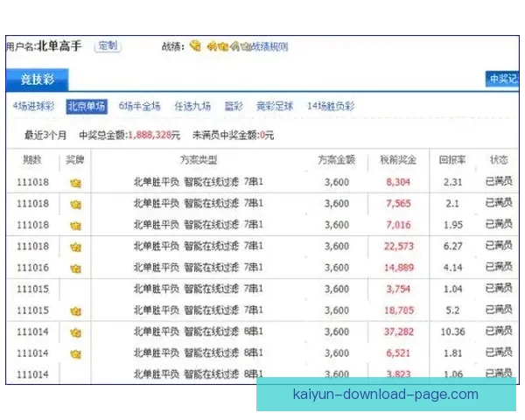The height and width of the screenshot is (420, 525).
Task: Click the 未满员中奖金额 value 0元
Action: coord(267,136)
